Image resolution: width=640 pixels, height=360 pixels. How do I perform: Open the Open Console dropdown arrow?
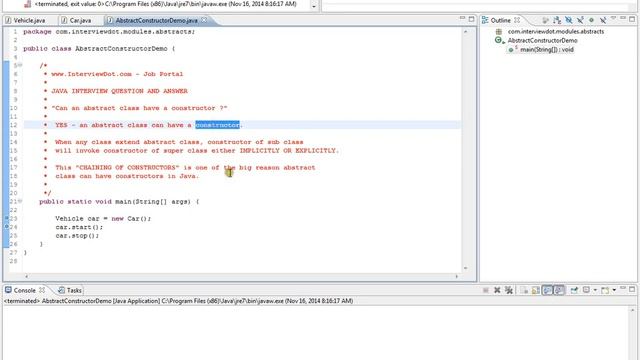click(x=614, y=290)
